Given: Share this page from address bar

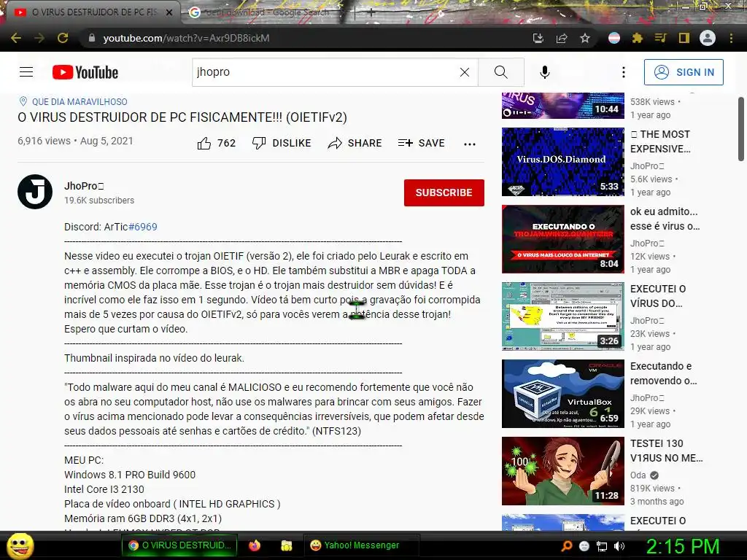Looking at the screenshot, I should pos(562,38).
